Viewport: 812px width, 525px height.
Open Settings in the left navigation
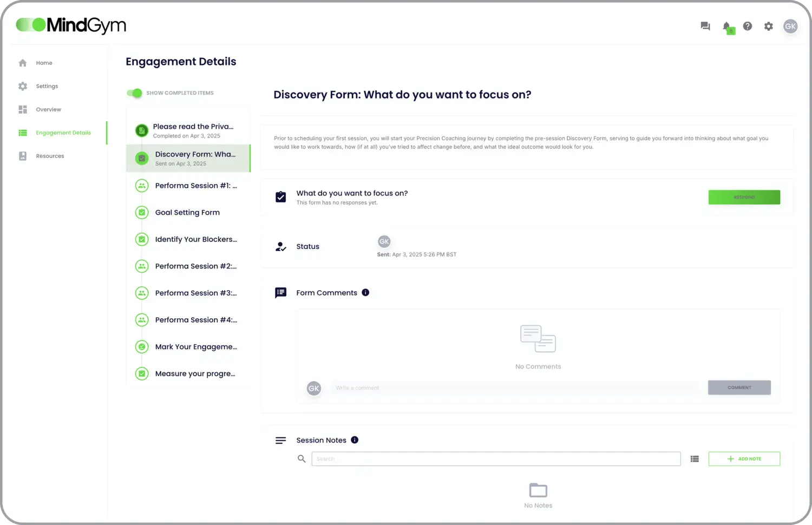(47, 86)
